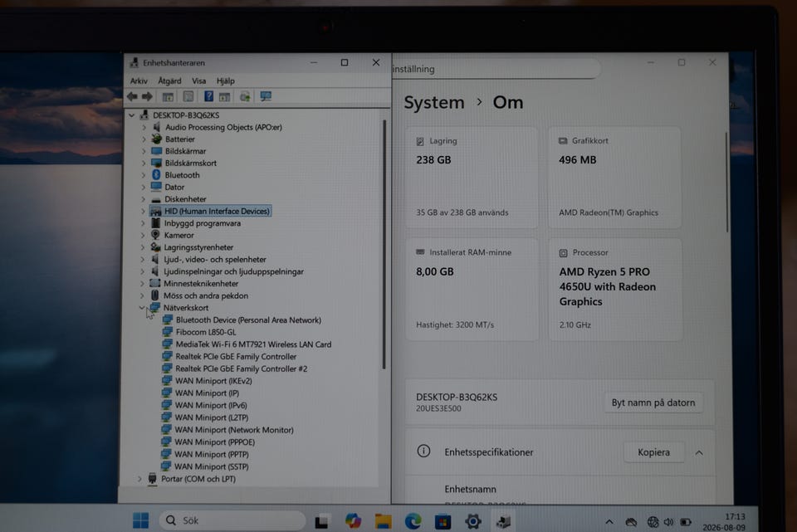
Task: Click the blue Help question mark toolbar icon
Action: (208, 96)
